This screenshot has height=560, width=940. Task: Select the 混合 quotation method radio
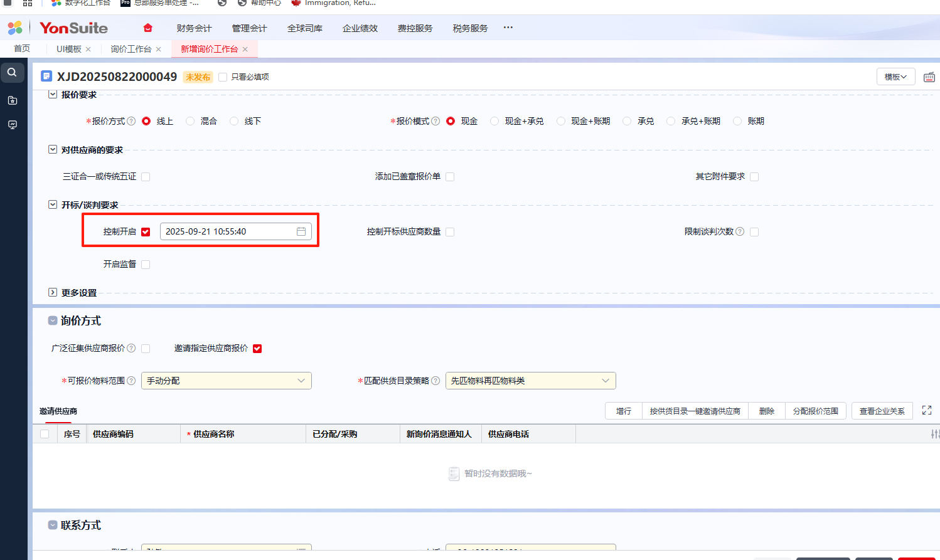click(190, 121)
